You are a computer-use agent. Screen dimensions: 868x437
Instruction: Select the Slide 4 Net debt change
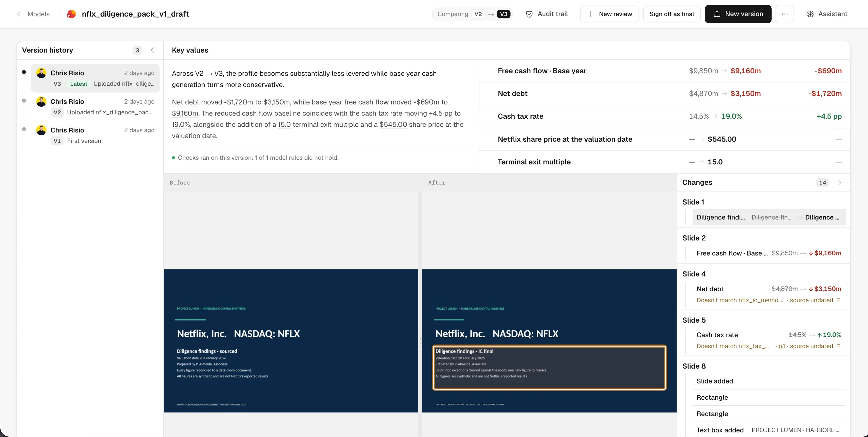click(769, 289)
